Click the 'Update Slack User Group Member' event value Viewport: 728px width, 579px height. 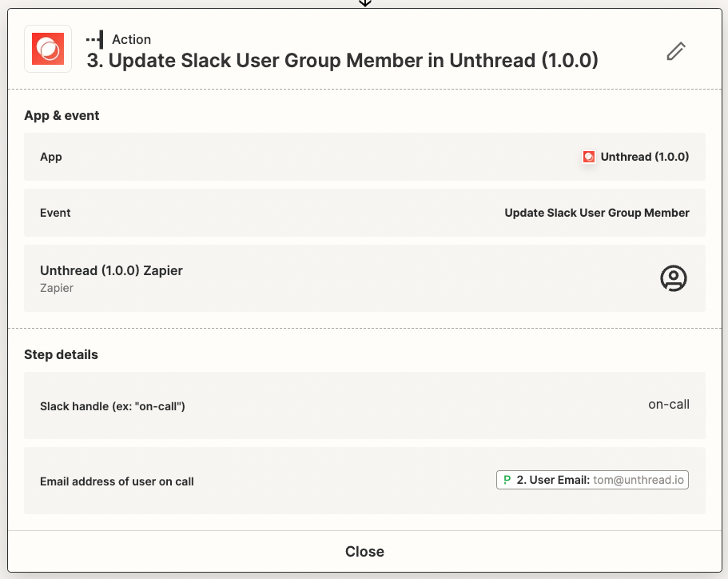[597, 213]
